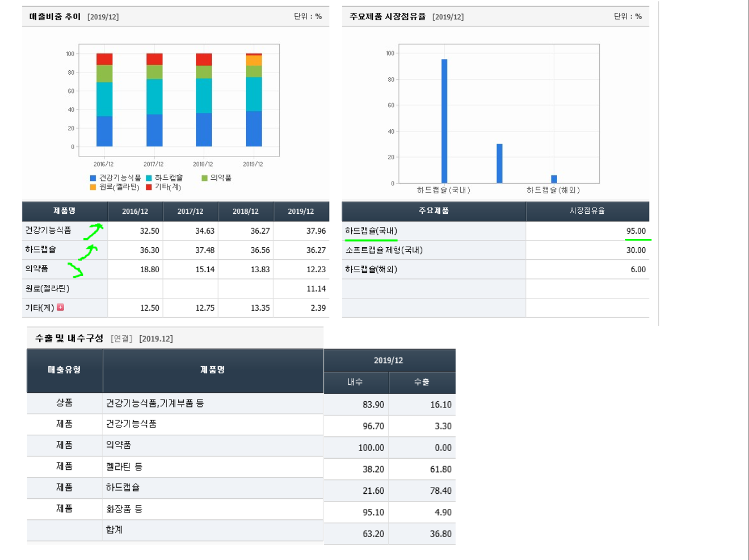Click the 18.80 value in 의약품 row
This screenshot has height=560, width=749.
pos(150,269)
